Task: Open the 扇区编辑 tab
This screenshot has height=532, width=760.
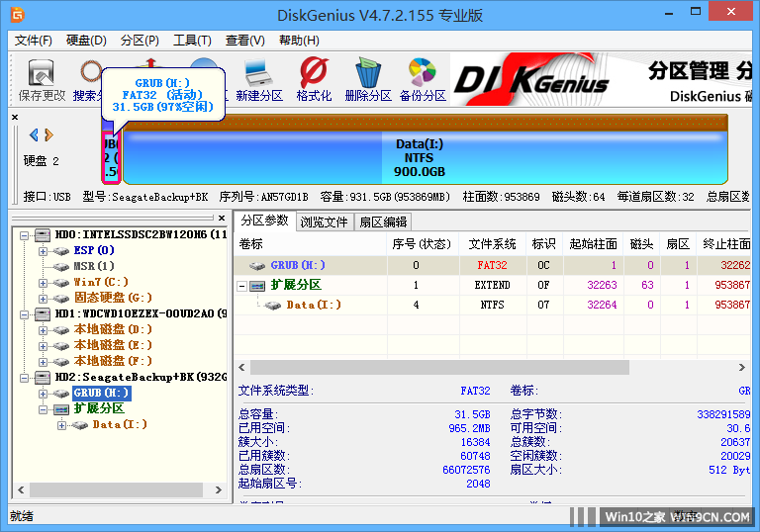Action: click(382, 222)
